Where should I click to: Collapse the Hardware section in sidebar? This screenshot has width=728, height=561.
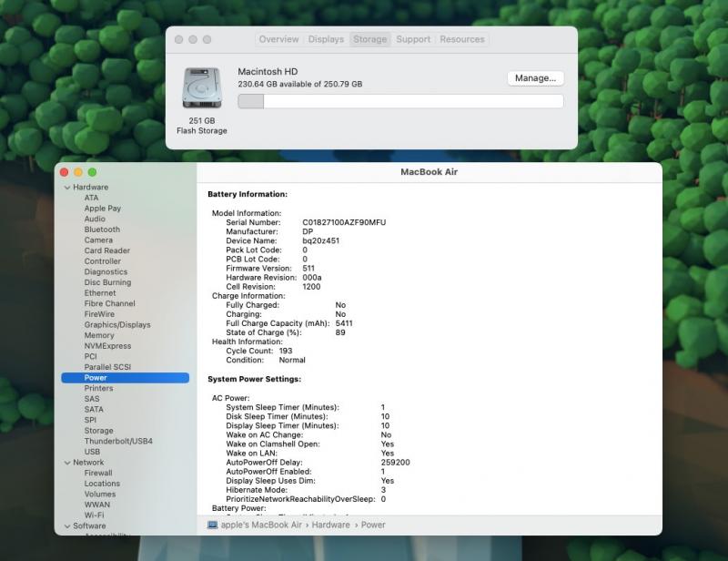tap(66, 188)
